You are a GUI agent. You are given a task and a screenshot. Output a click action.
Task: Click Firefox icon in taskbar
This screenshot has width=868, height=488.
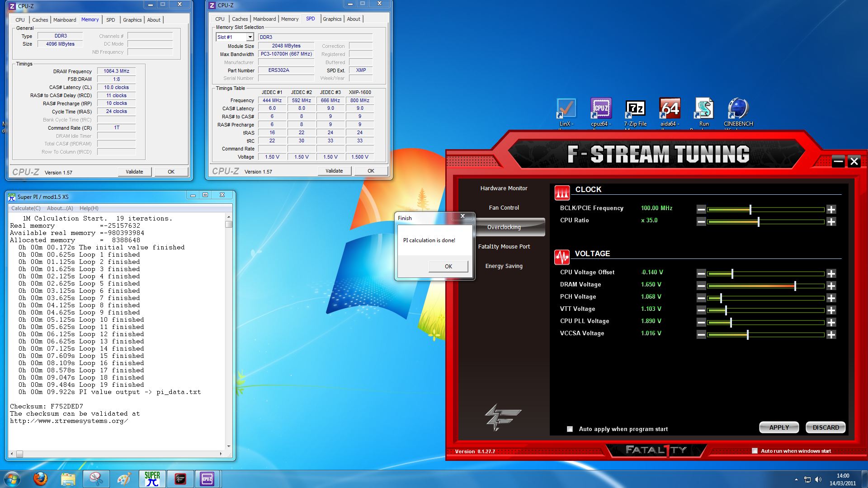coord(40,479)
